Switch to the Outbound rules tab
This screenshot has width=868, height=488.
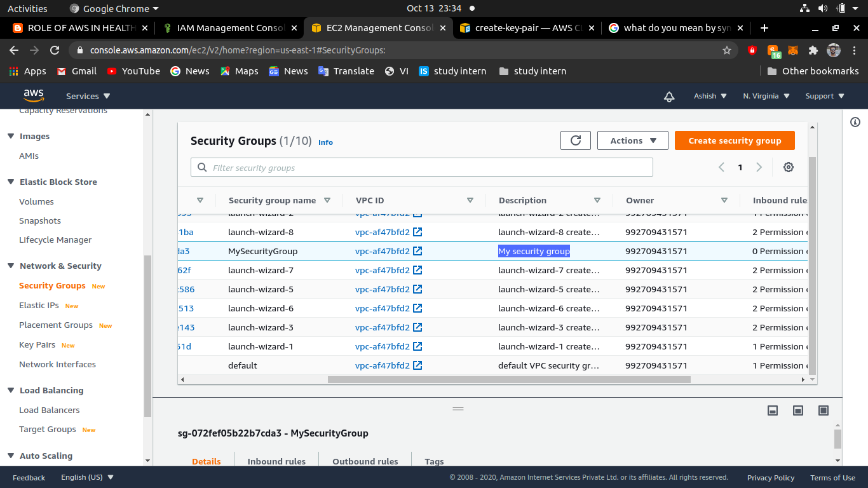click(365, 461)
